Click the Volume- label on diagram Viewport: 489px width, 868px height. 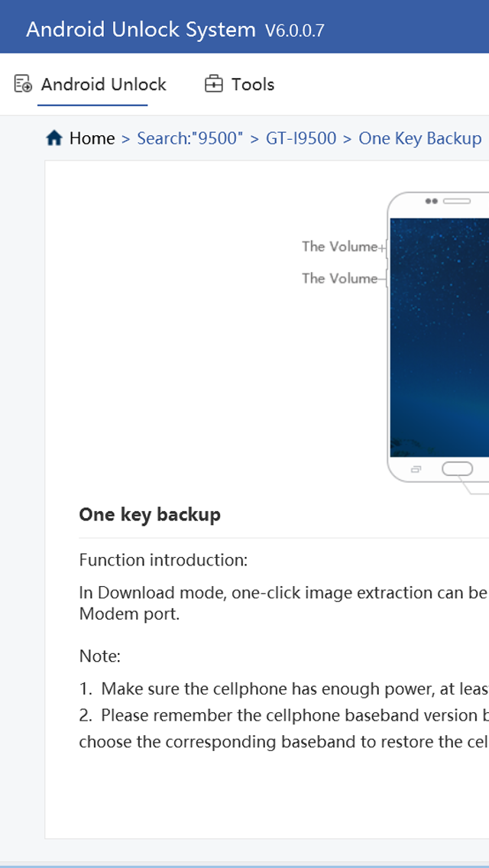click(x=339, y=278)
